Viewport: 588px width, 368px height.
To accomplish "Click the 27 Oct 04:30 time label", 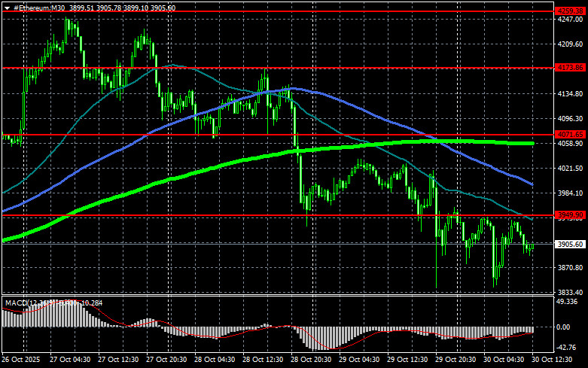I will [x=70, y=360].
